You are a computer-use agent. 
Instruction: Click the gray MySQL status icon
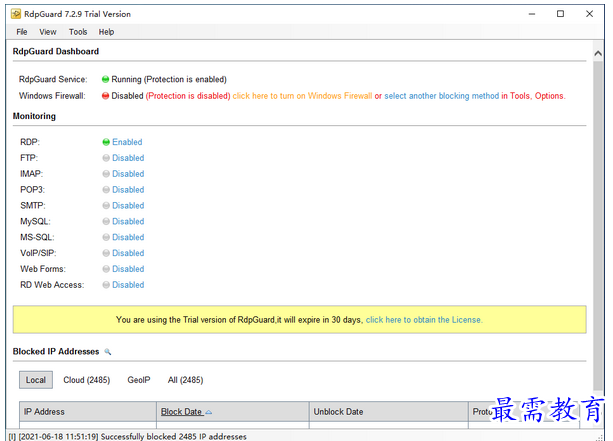106,221
